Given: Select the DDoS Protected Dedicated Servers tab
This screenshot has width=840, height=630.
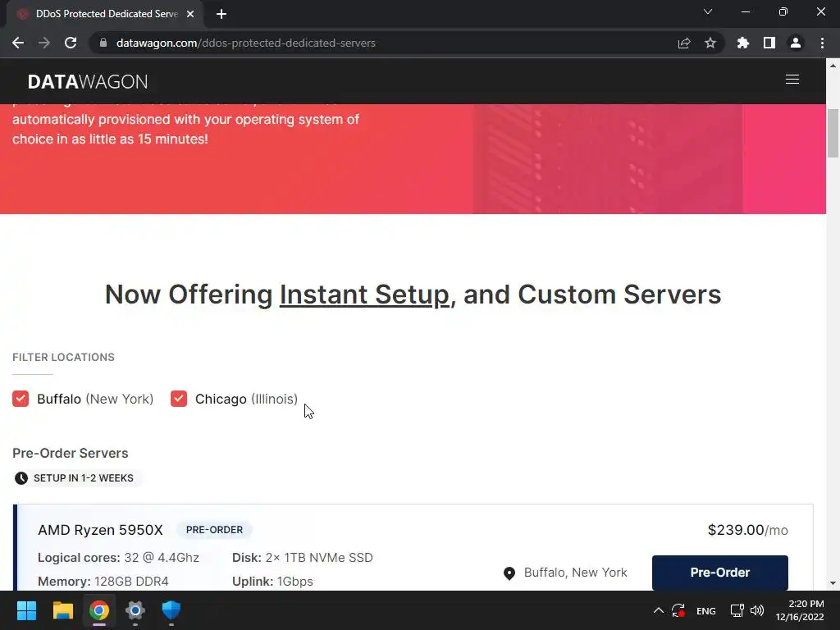Looking at the screenshot, I should pos(106,14).
